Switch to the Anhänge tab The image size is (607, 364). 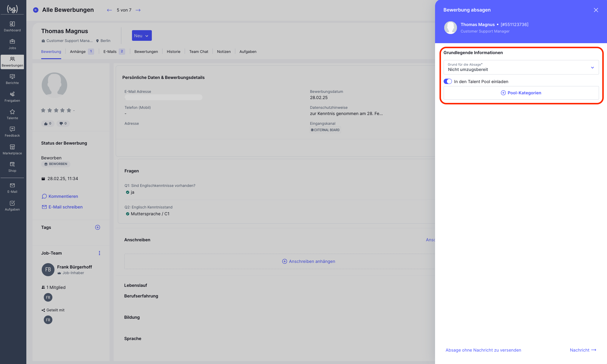click(82, 52)
